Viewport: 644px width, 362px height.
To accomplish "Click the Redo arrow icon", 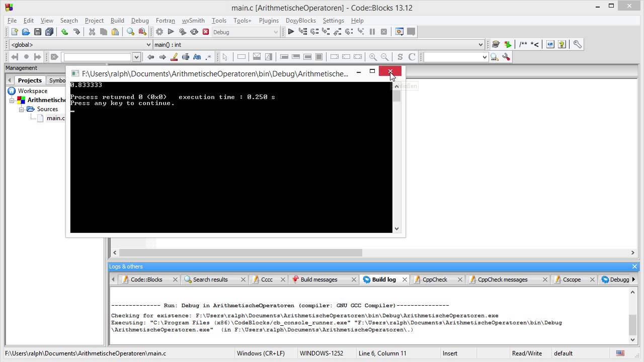I will (x=76, y=32).
